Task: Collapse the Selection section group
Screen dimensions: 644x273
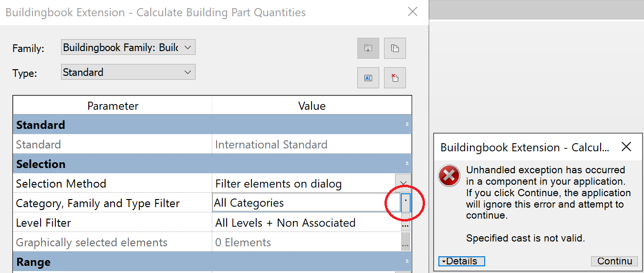Action: coord(407,164)
